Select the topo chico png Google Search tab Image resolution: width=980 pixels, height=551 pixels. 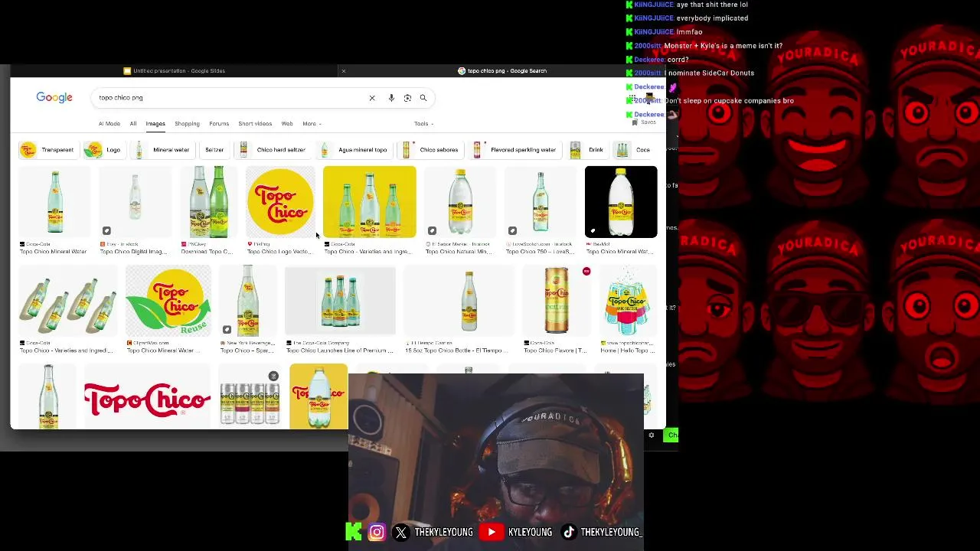point(502,71)
